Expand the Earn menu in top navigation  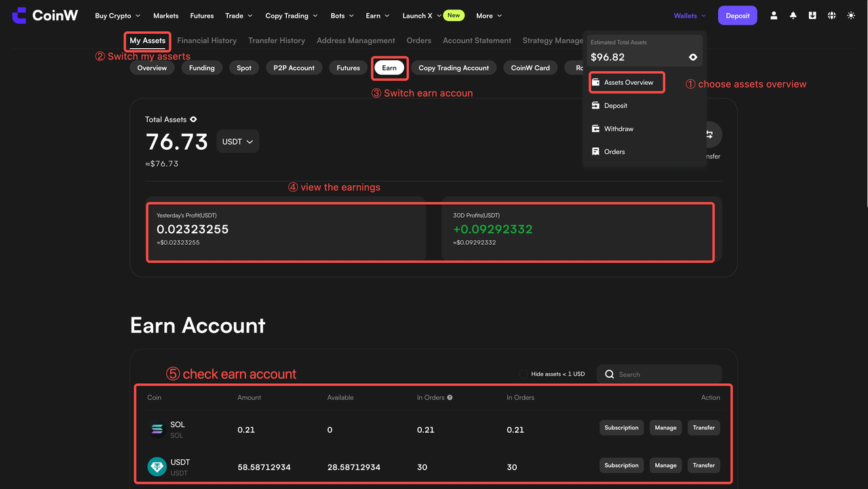378,16
